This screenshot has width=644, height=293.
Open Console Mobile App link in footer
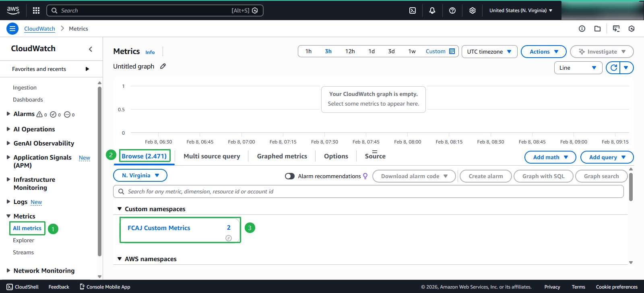pyautogui.click(x=105, y=287)
